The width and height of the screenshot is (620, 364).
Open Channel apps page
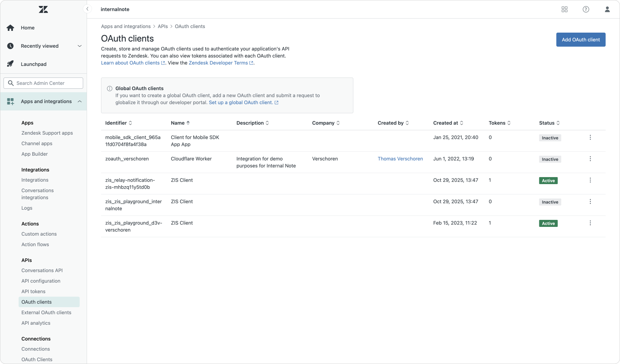37,143
